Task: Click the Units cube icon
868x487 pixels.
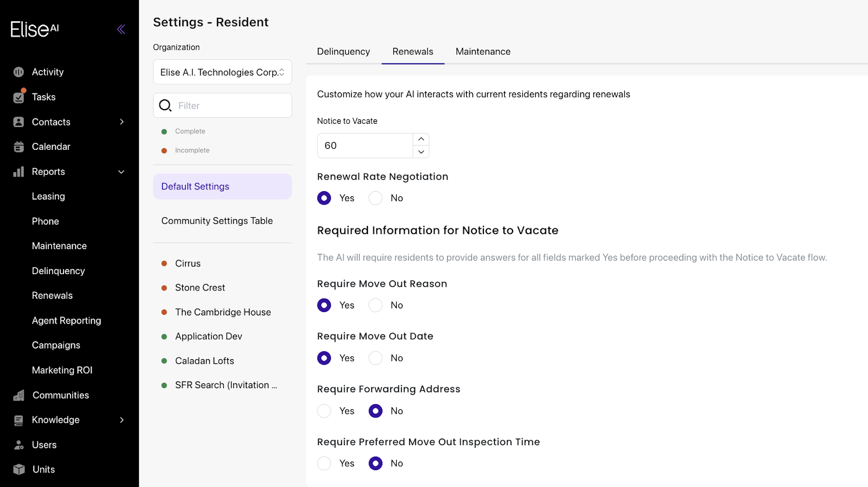Action: 18,470
